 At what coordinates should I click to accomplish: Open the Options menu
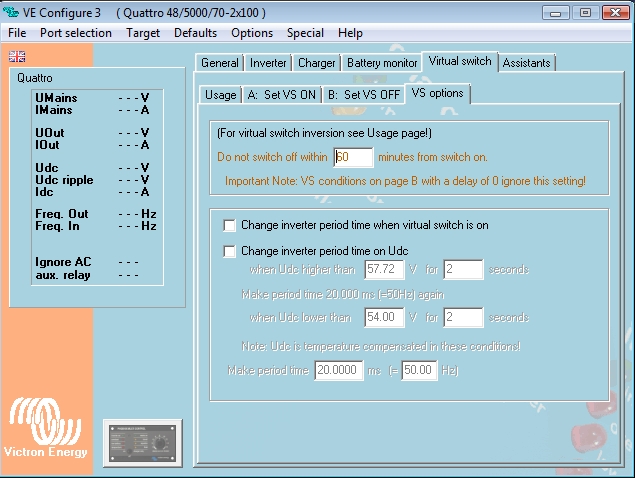(x=252, y=33)
